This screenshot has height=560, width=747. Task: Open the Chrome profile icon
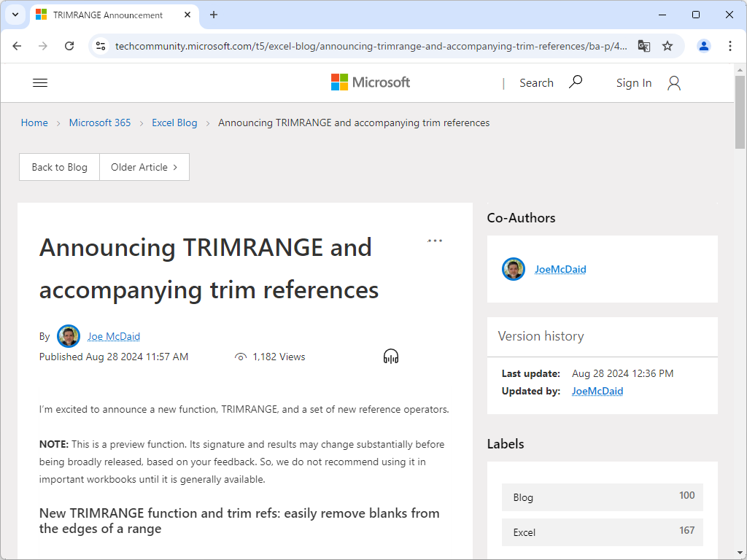click(x=704, y=46)
